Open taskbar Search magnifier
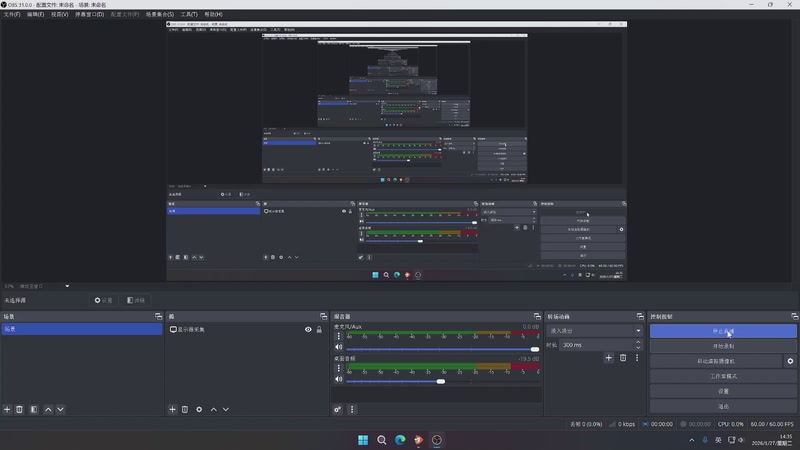The image size is (800, 450). [382, 440]
